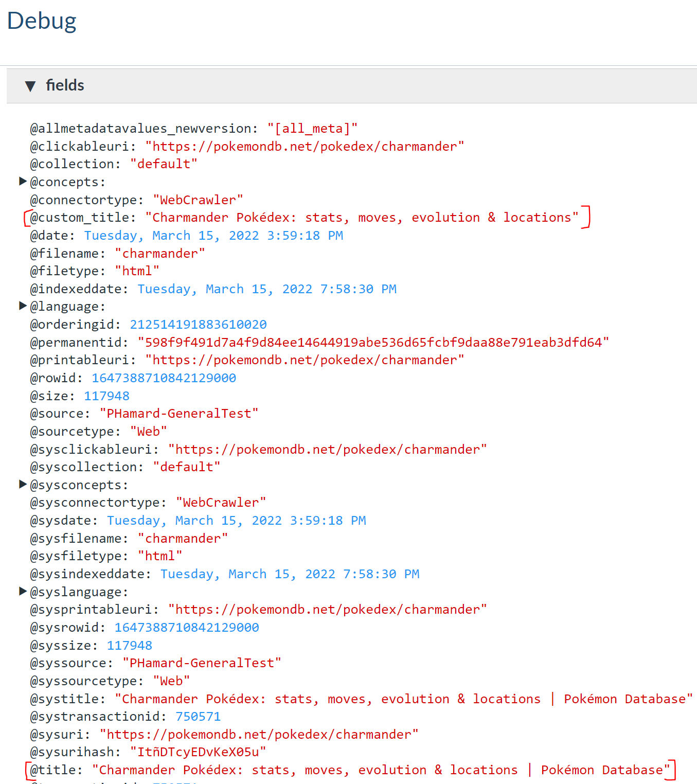Select the @syssourcetype value "Web"
Screen dimensions: 697x784
(x=171, y=681)
